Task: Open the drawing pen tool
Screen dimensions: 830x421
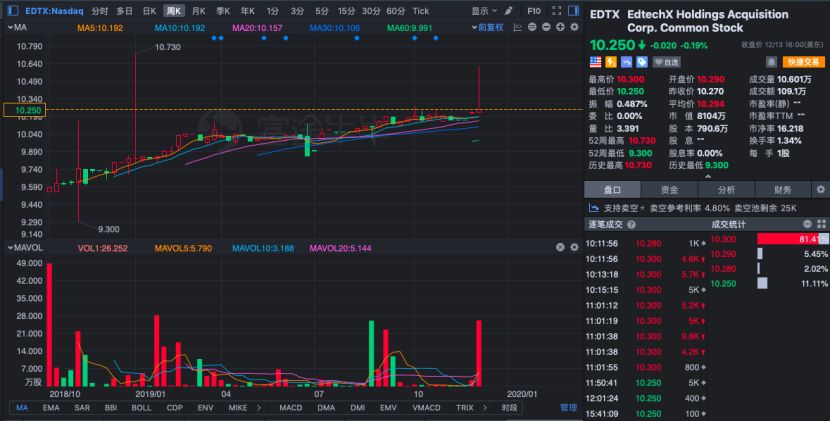Action: (x=509, y=11)
